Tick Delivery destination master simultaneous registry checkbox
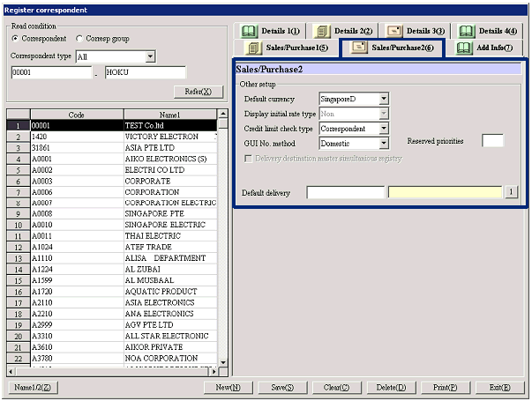The width and height of the screenshot is (532, 401). (249, 159)
